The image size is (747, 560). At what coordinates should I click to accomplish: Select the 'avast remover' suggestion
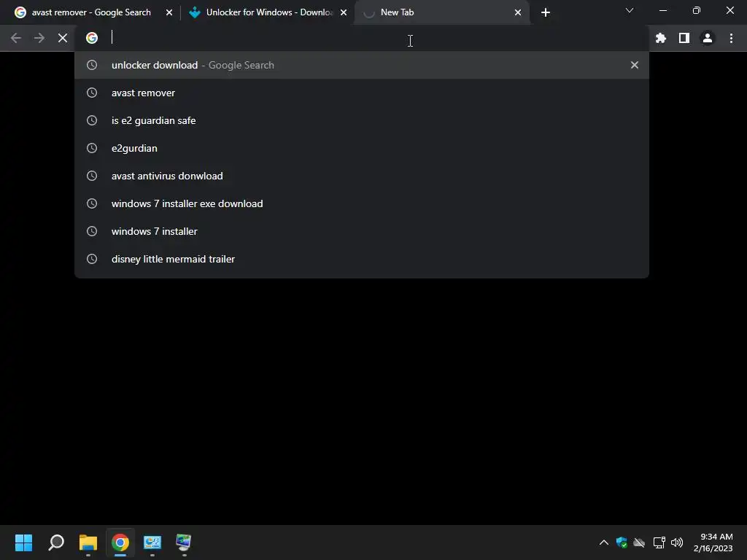[x=362, y=93]
